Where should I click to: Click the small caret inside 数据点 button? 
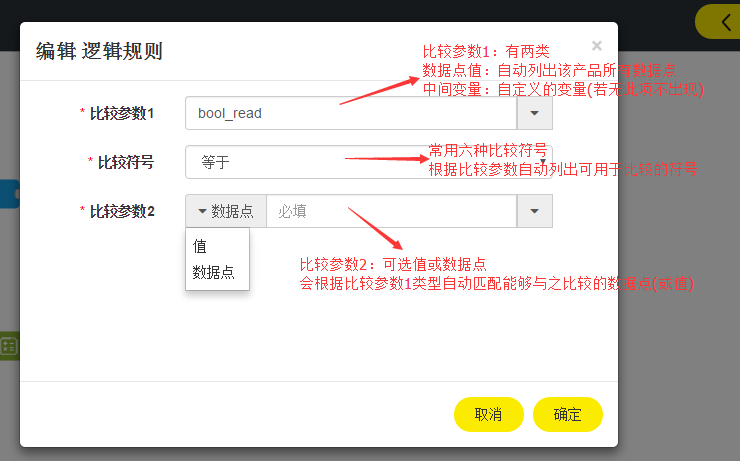click(x=201, y=212)
